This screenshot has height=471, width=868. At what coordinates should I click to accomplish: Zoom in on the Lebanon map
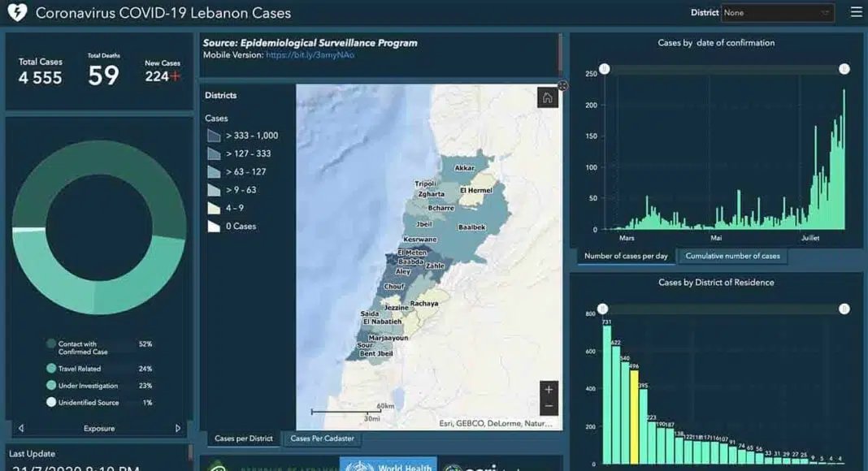point(549,390)
